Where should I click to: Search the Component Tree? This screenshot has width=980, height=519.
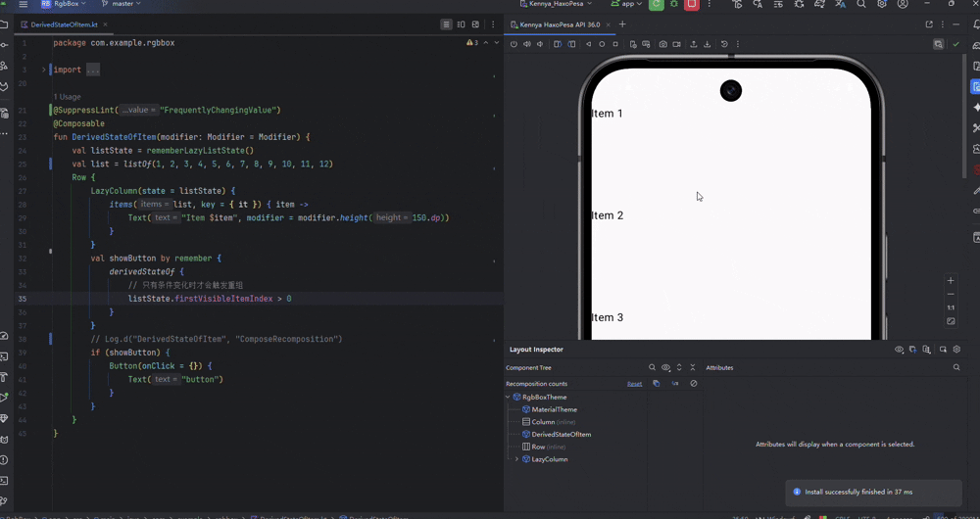[x=652, y=368]
